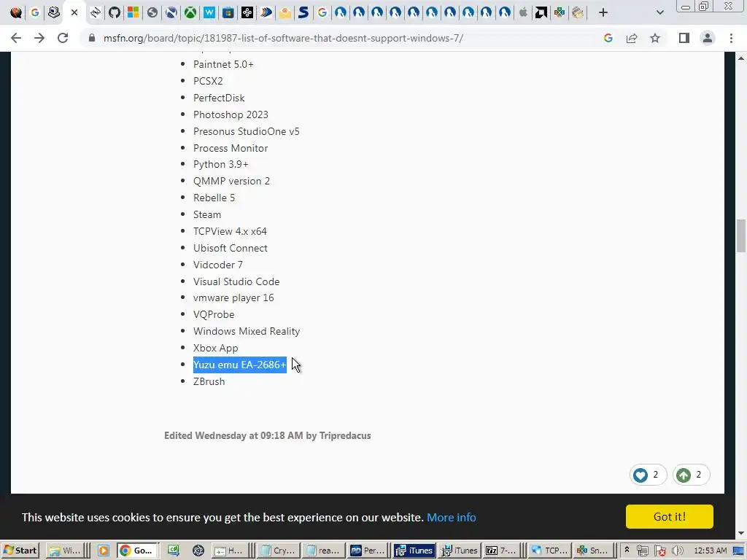Switch to the Xbox tab
This screenshot has width=747, height=560.
190,13
